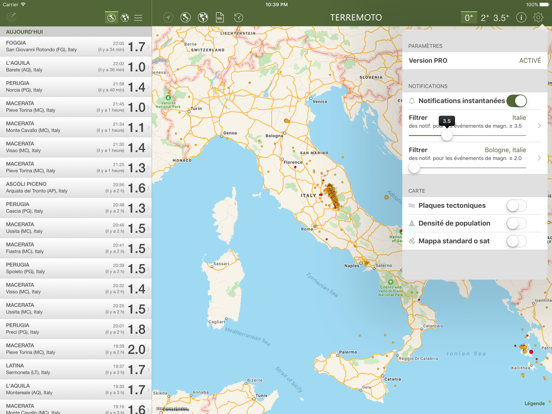
Task: Show the world map view using the toolbar globe
Action: click(x=203, y=17)
